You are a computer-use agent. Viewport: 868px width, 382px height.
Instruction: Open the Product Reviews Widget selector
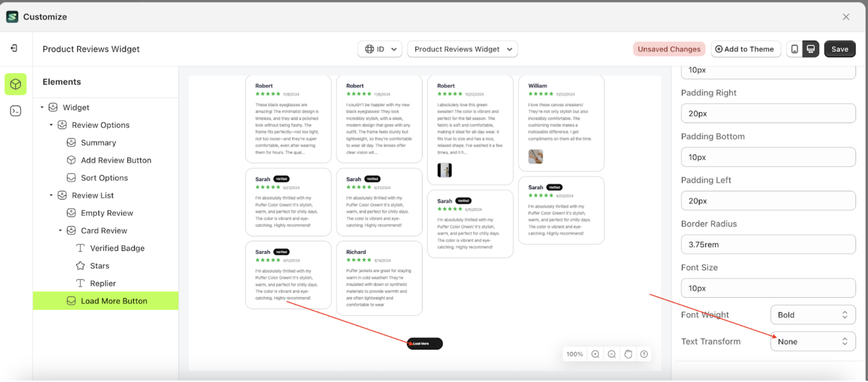[x=462, y=49]
